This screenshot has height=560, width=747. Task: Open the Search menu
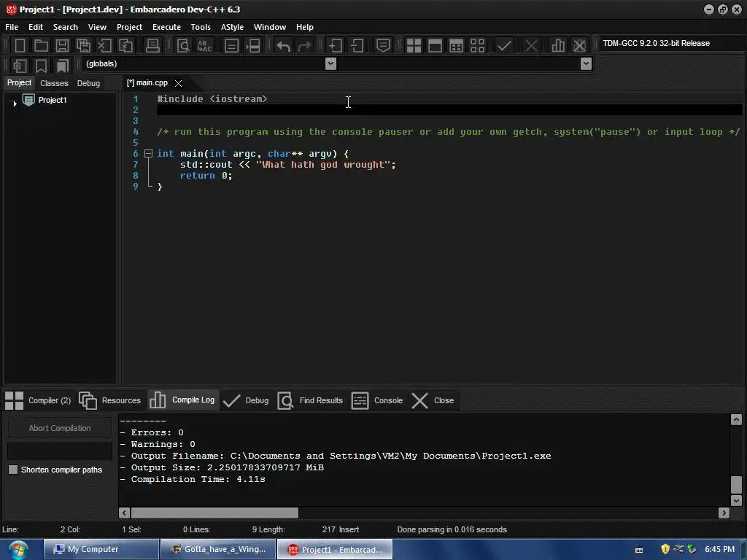pos(65,27)
